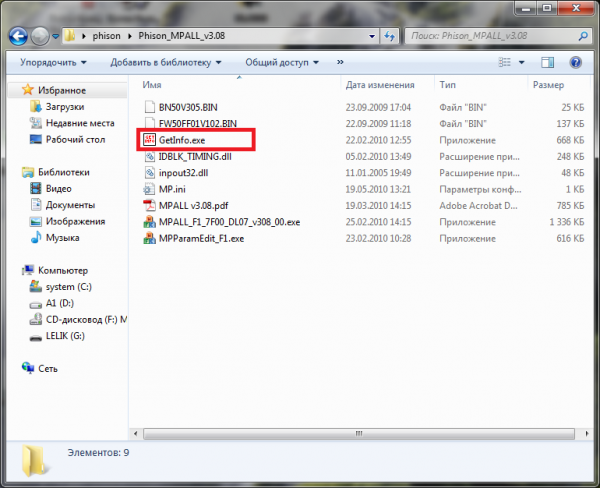This screenshot has height=488, width=600.
Task: Open the Видео library icon
Action: coord(36,188)
